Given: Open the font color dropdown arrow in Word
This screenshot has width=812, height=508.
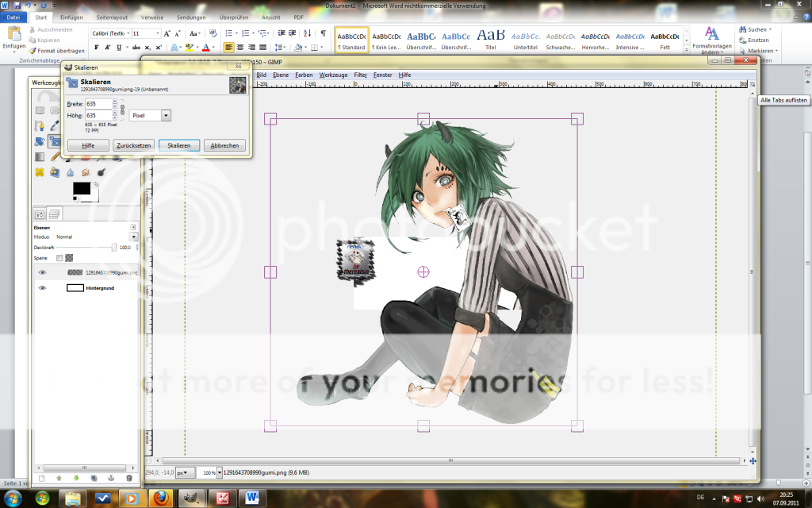Looking at the screenshot, I should click(x=213, y=47).
